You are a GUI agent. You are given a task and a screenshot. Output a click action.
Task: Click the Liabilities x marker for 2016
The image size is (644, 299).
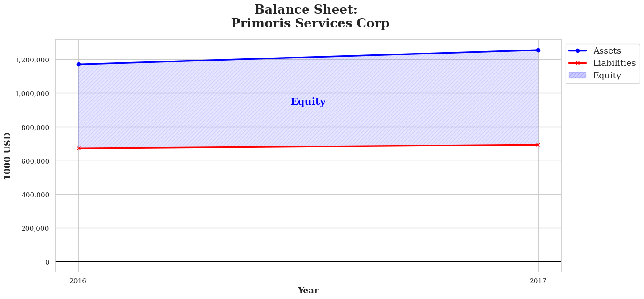point(78,148)
